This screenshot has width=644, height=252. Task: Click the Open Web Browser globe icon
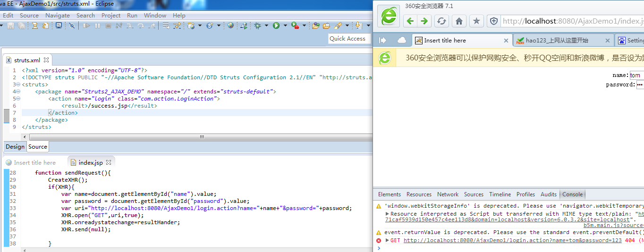[x=230, y=25]
